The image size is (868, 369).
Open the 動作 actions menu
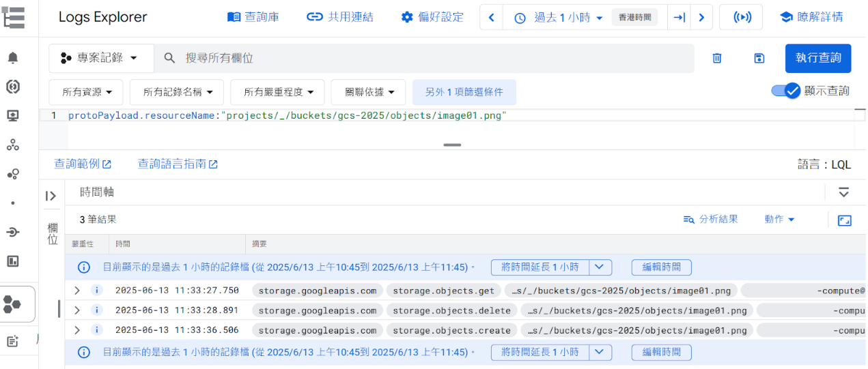tap(780, 219)
